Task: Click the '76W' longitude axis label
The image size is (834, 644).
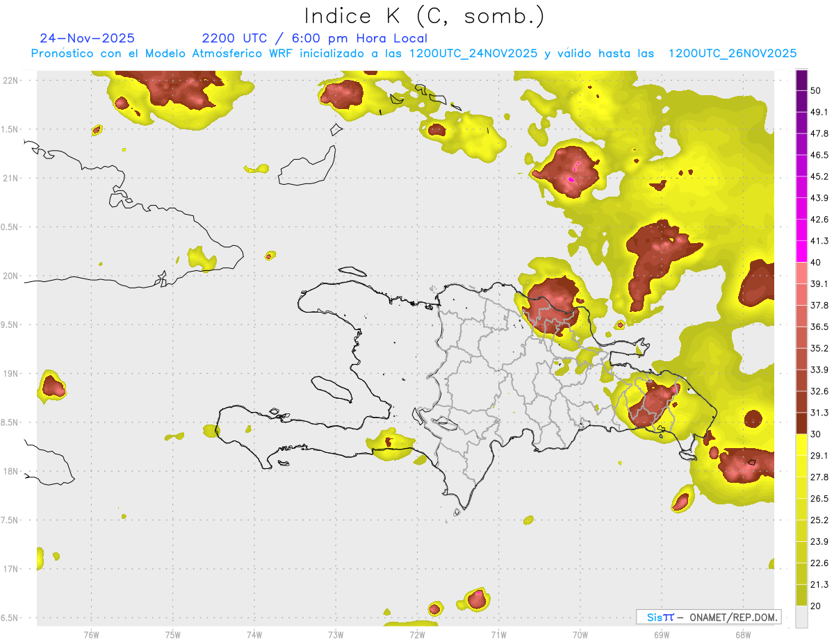Action: pos(91,634)
